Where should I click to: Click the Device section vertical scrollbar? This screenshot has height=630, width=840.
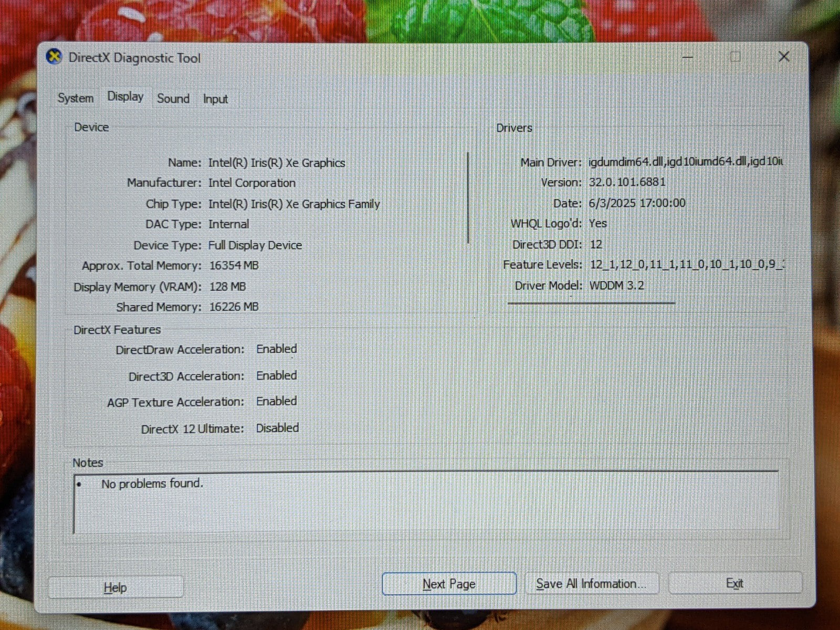[x=468, y=197]
